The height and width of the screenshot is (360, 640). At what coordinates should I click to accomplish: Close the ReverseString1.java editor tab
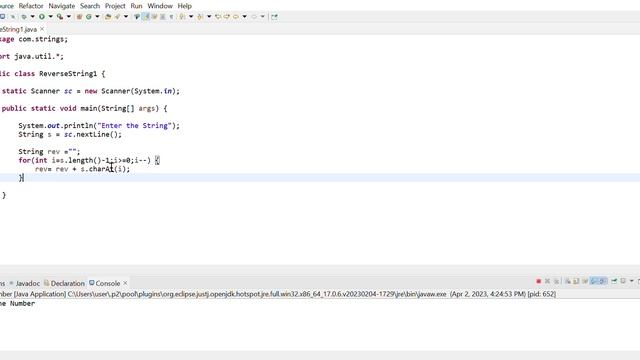42,29
